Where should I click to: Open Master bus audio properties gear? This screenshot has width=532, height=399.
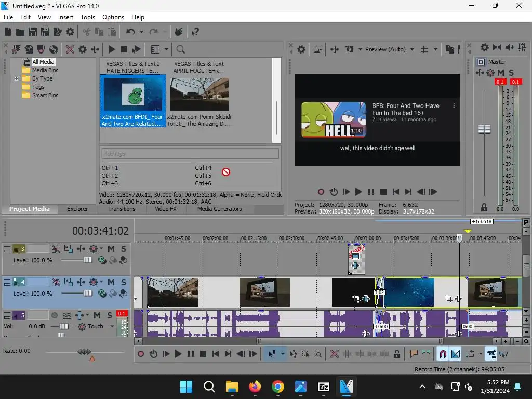click(x=485, y=47)
